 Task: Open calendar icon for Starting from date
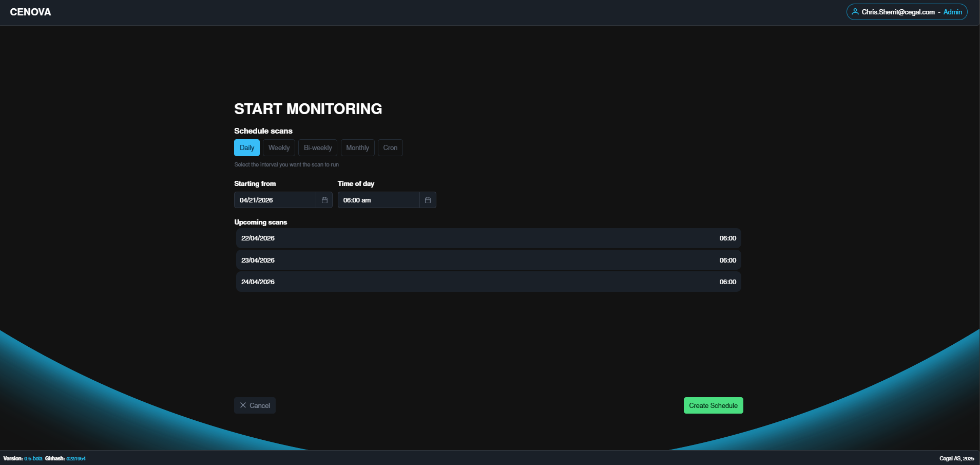(324, 200)
